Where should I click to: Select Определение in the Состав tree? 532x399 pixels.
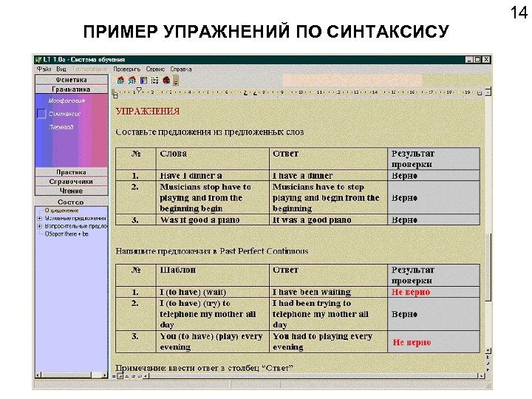pyautogui.click(x=61, y=211)
